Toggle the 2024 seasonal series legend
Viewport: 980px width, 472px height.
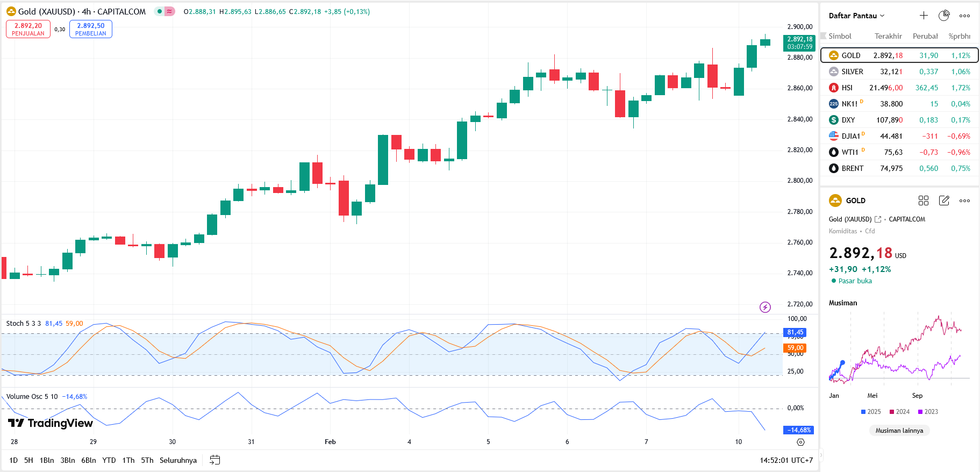[x=899, y=412]
